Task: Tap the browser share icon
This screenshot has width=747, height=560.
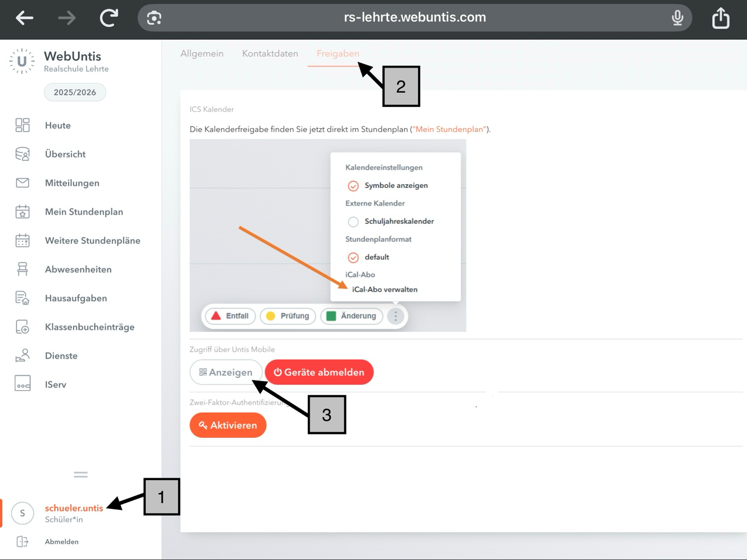Action: point(721,18)
